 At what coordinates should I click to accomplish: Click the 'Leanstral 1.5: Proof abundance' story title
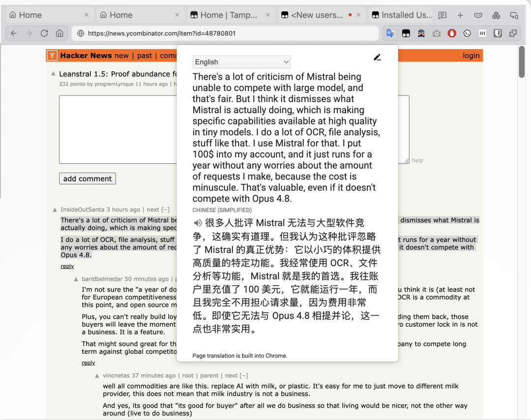[x=118, y=74]
